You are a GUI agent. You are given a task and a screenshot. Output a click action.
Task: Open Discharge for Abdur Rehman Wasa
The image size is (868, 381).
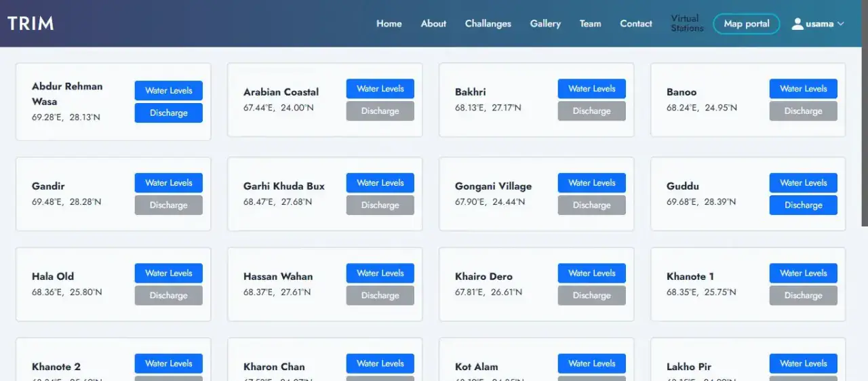(x=169, y=113)
